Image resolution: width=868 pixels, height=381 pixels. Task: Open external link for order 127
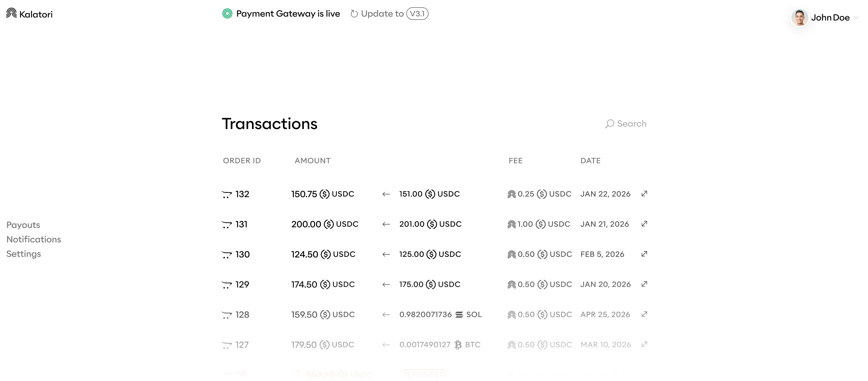[644, 344]
